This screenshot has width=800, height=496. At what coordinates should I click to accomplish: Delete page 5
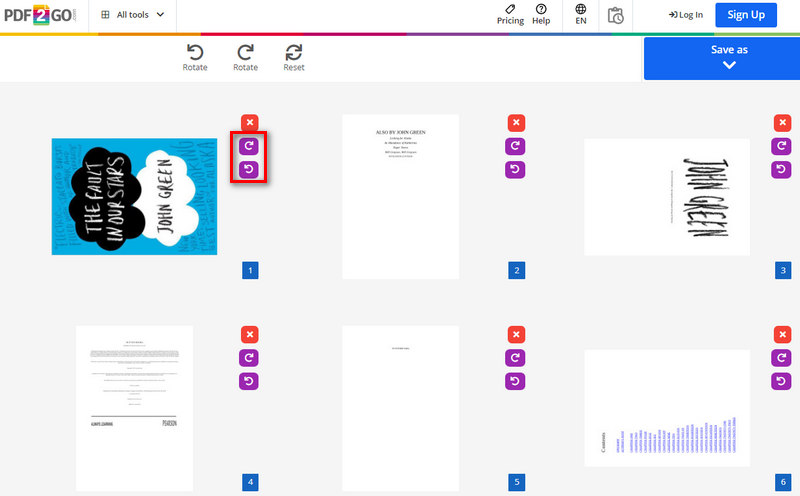tap(516, 334)
